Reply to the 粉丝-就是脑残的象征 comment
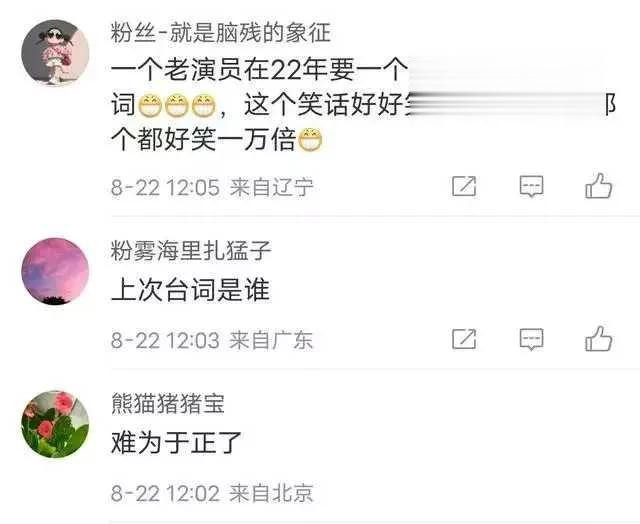This screenshot has height=524, width=640. tap(531, 187)
